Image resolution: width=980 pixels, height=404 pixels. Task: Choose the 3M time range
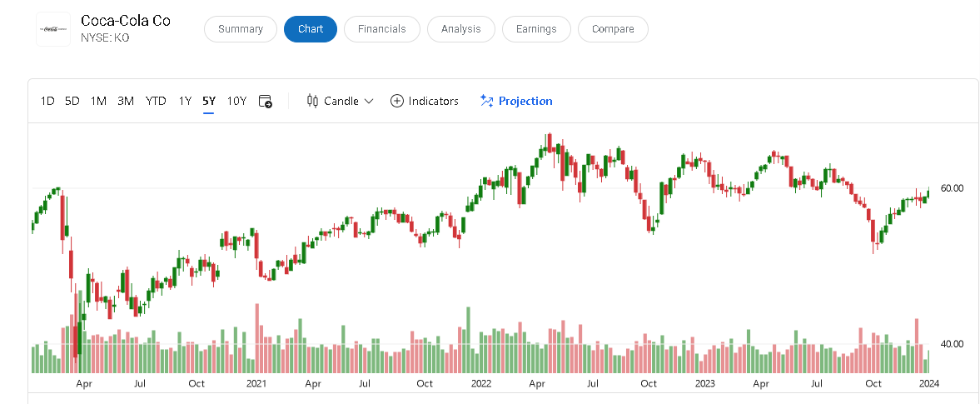(126, 101)
